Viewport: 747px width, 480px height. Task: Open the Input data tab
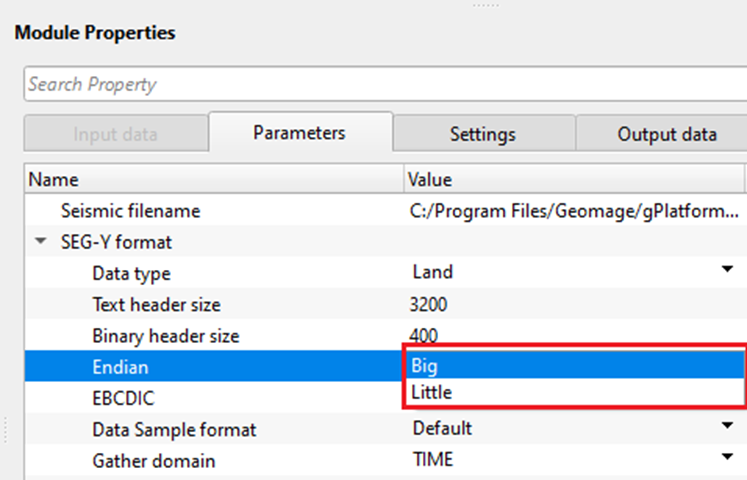click(x=115, y=134)
